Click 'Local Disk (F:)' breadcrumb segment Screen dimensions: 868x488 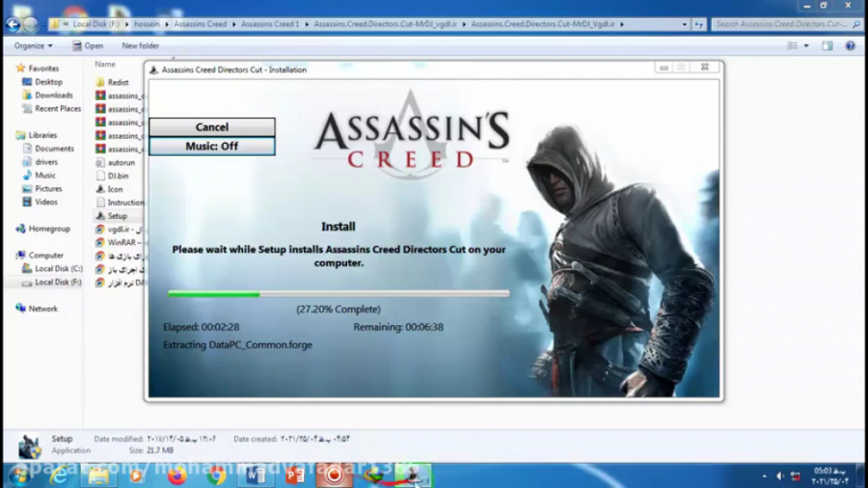[95, 24]
